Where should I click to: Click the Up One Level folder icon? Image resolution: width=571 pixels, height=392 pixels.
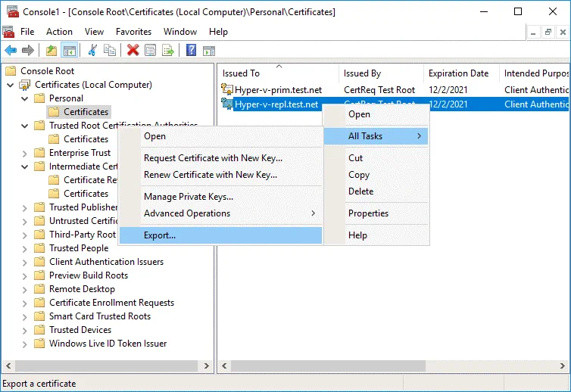[51, 51]
